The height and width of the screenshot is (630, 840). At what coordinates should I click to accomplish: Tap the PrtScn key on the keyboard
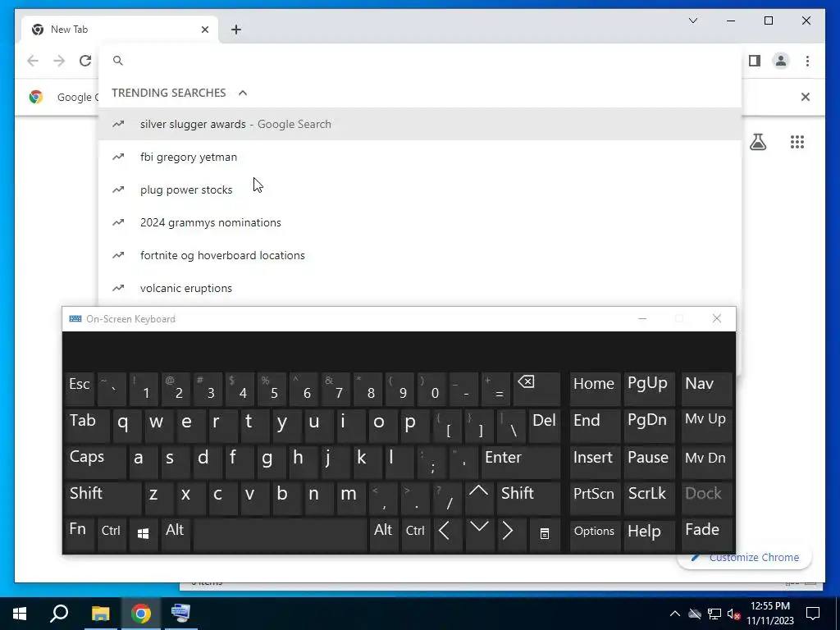pyautogui.click(x=595, y=498)
